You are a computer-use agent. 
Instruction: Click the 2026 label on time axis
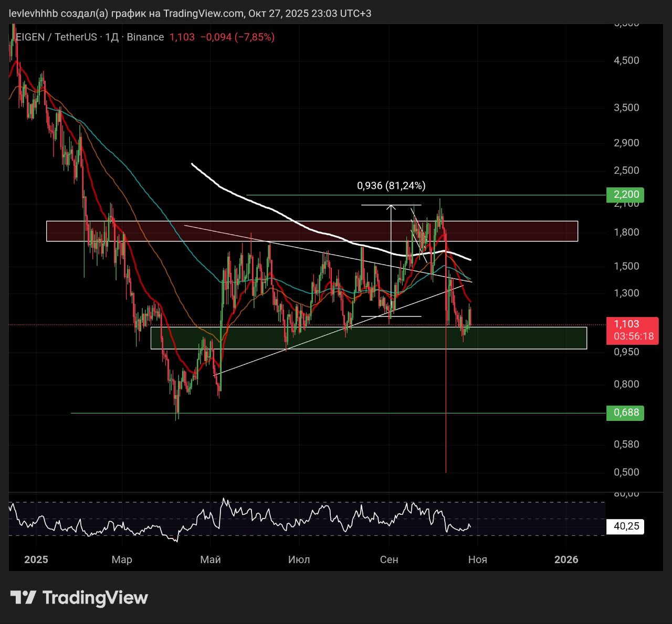coord(566,559)
